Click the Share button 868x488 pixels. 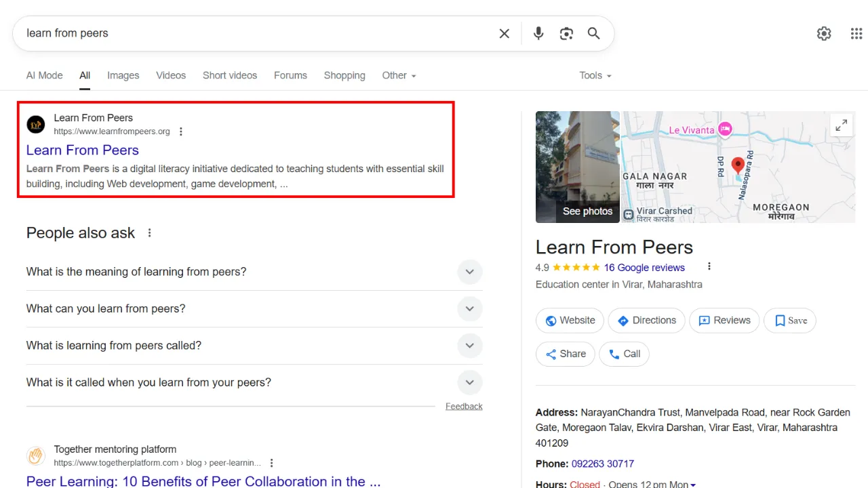click(x=566, y=354)
